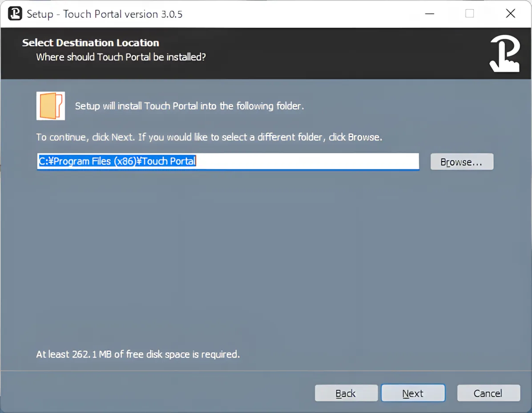Cancel the Touch Portal installation
The width and height of the screenshot is (532, 413).
(x=488, y=393)
